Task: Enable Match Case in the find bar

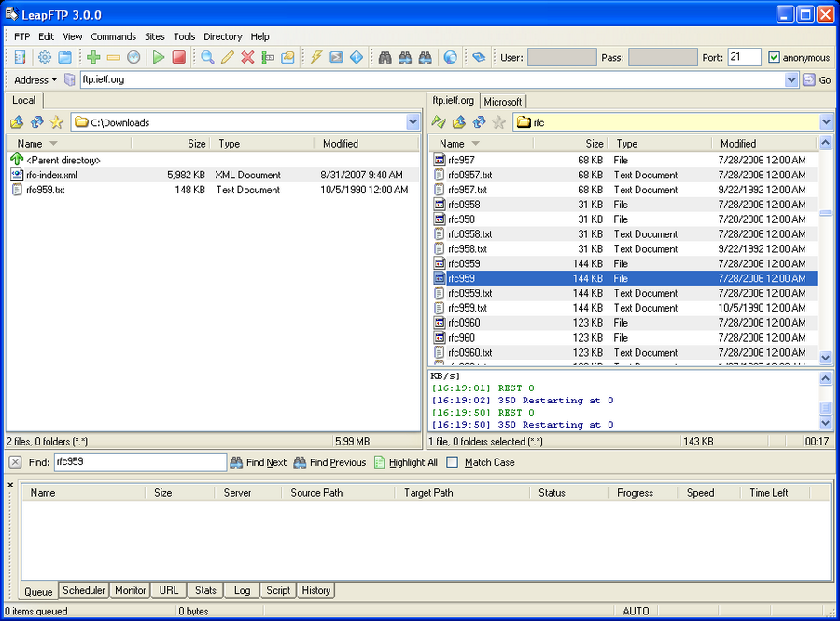Action: pyautogui.click(x=454, y=462)
